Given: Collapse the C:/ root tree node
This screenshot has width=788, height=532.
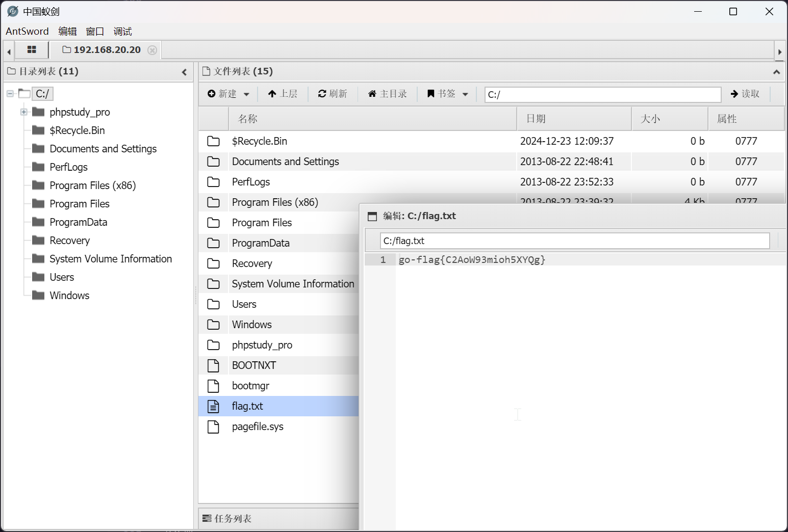Looking at the screenshot, I should (x=10, y=94).
